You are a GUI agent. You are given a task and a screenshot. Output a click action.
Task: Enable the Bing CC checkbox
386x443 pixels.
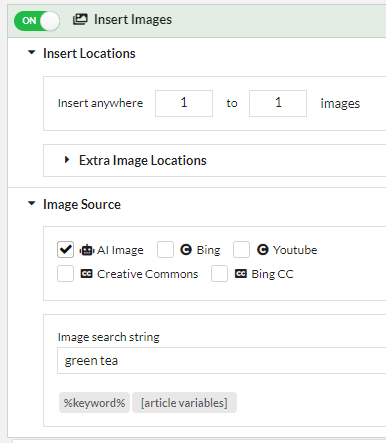click(219, 274)
